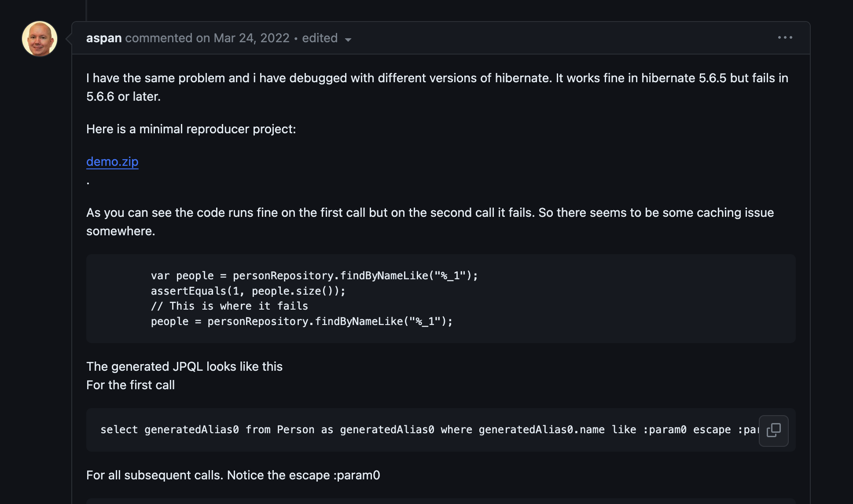The height and width of the screenshot is (504, 853).
Task: Click the last people = personRepository code line
Action: tap(301, 321)
